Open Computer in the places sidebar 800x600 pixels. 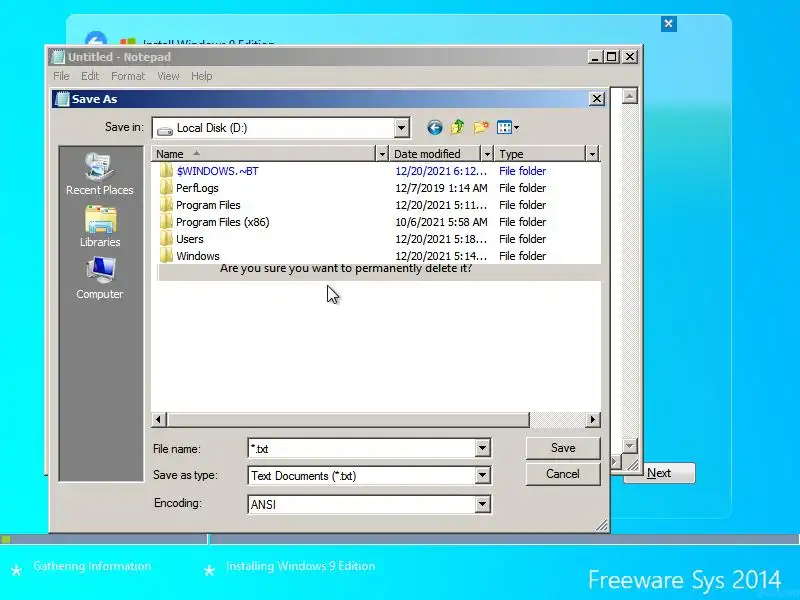(x=100, y=278)
